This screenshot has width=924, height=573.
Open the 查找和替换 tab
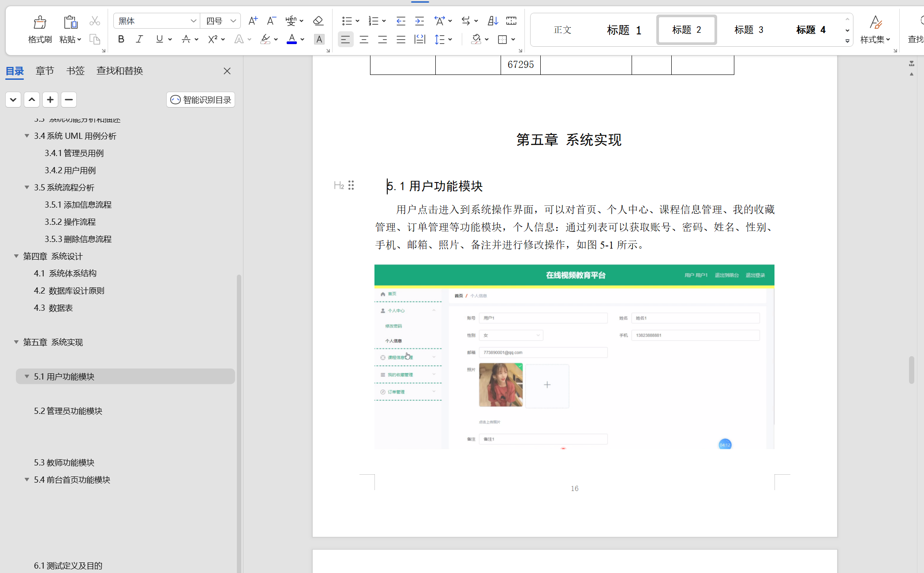pyautogui.click(x=120, y=71)
